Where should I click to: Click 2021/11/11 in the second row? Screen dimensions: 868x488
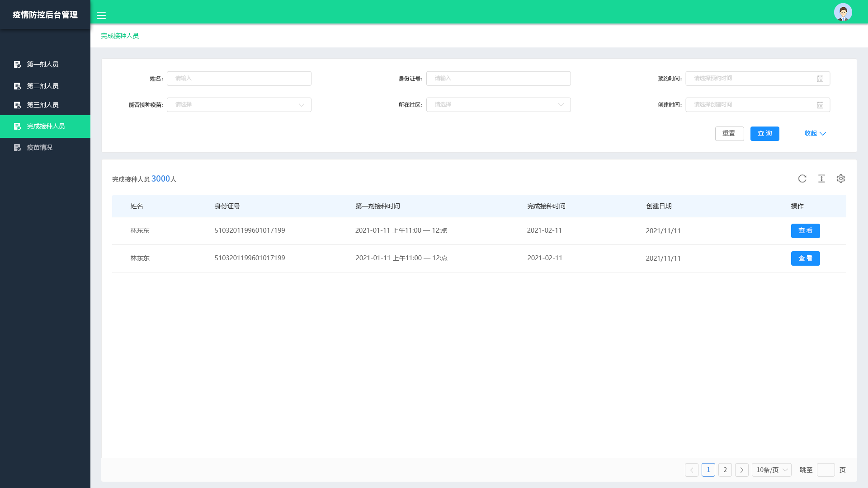pos(663,258)
